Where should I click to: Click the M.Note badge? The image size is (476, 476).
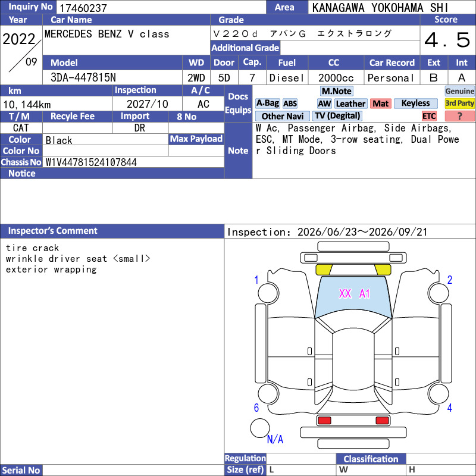tap(337, 91)
